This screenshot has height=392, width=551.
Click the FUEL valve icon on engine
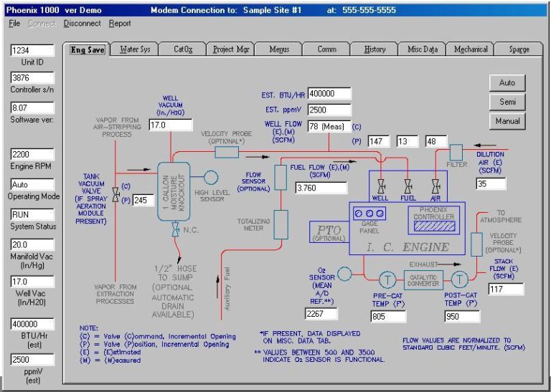(x=408, y=185)
